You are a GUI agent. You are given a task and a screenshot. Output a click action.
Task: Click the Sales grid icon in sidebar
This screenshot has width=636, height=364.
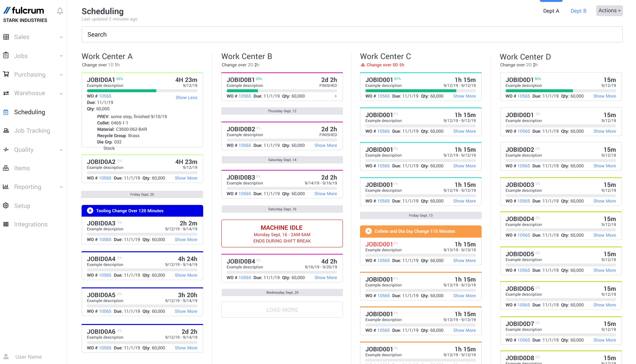pyautogui.click(x=6, y=37)
